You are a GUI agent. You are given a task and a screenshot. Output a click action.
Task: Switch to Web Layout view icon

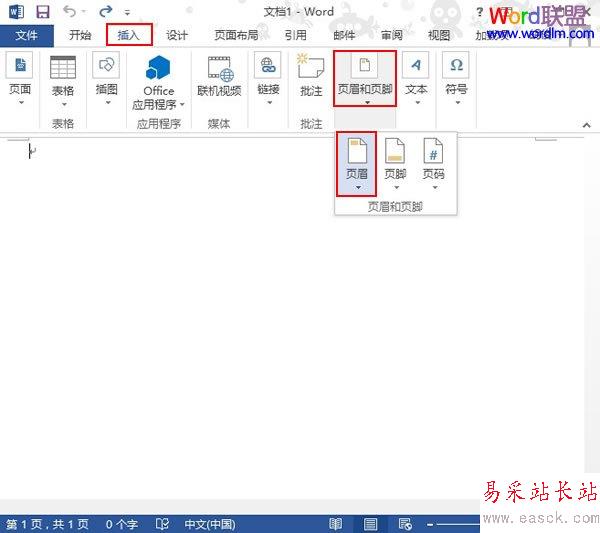[405, 524]
